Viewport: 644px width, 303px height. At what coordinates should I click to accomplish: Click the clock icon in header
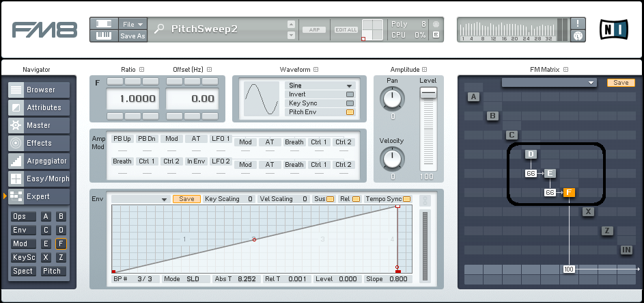pyautogui.click(x=578, y=36)
